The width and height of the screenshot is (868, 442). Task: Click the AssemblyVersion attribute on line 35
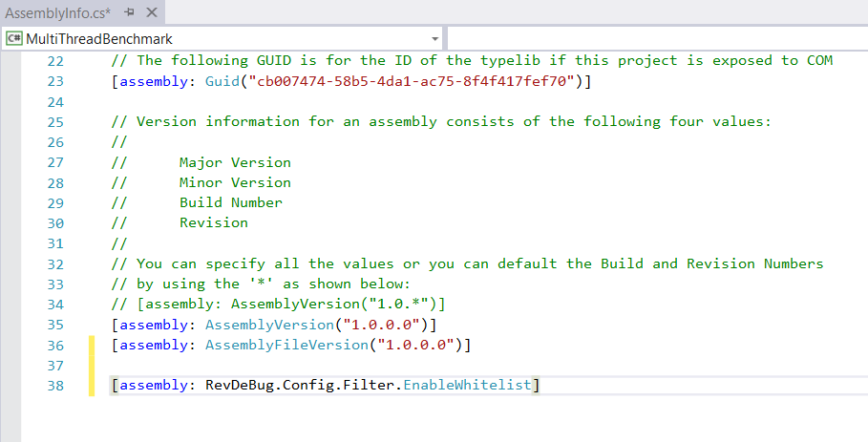coord(269,325)
